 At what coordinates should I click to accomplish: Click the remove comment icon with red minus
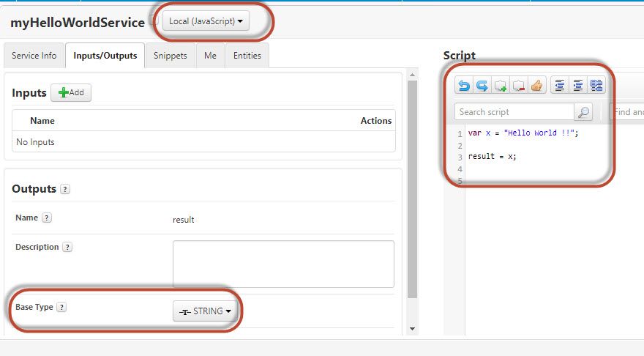click(519, 86)
